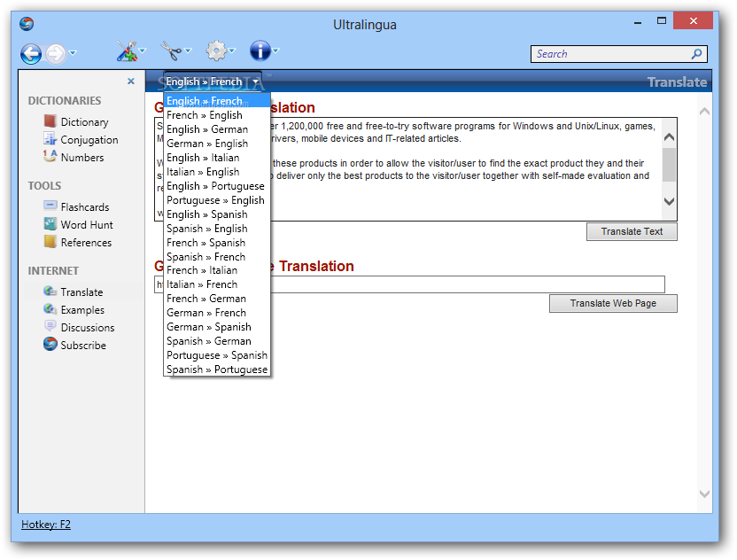Open Word Hunt in the sidebar
This screenshot has height=560, width=737.
pos(78,225)
